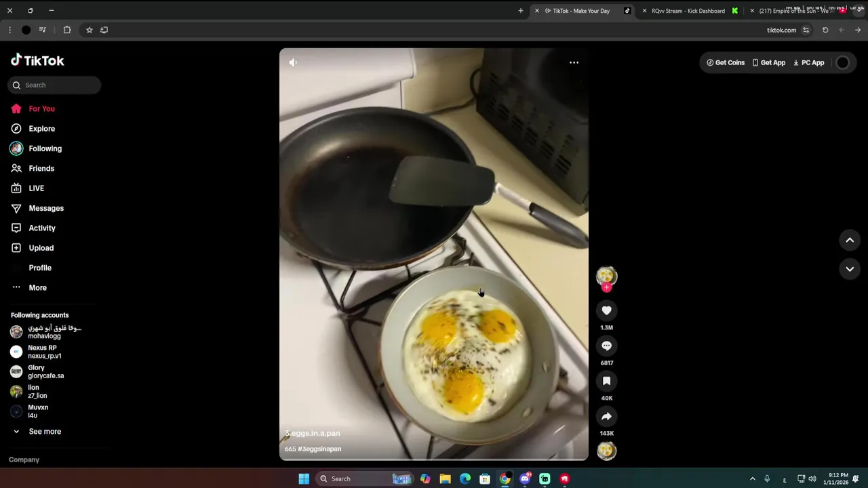This screenshot has width=868, height=488.
Task: Open the video creator's avatar
Action: pos(606,276)
